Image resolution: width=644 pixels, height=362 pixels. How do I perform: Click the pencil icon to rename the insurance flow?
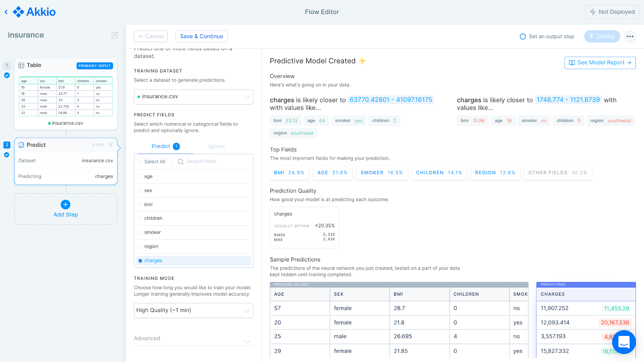[115, 35]
